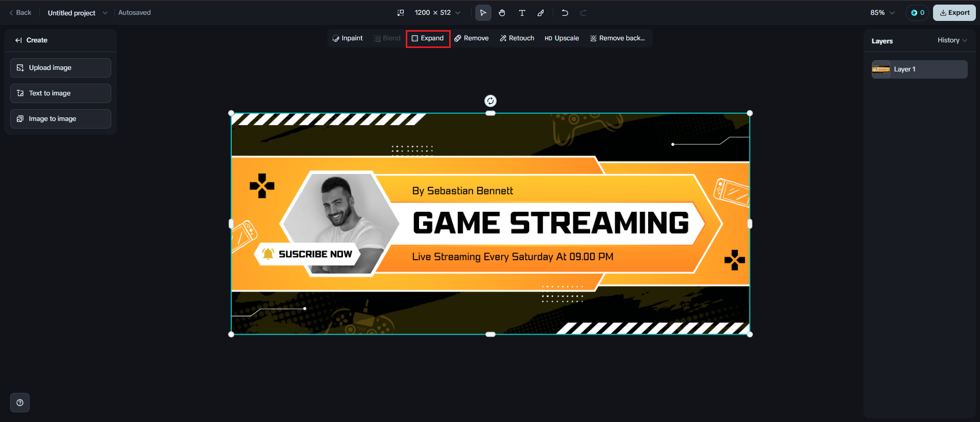Click the canvas resize icon
The height and width of the screenshot is (422, 980).
(401, 13)
